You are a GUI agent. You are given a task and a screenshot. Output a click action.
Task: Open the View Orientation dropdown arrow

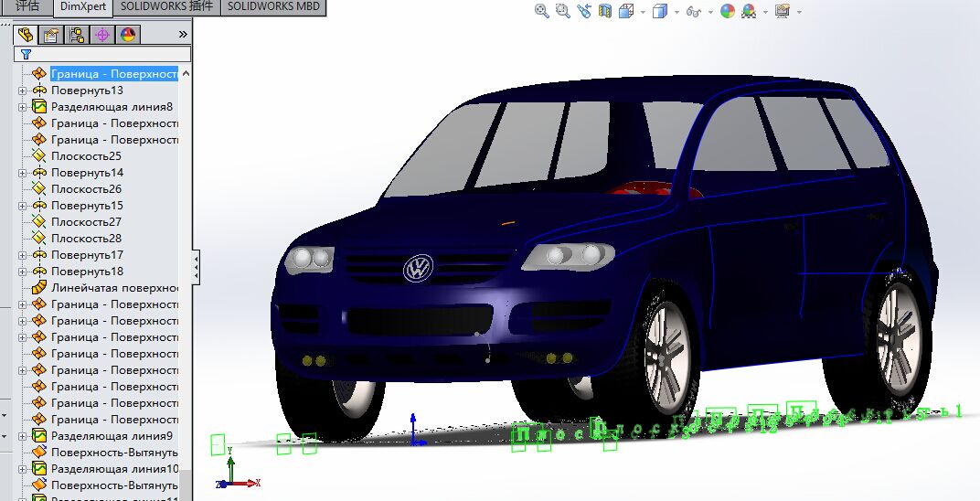click(644, 12)
